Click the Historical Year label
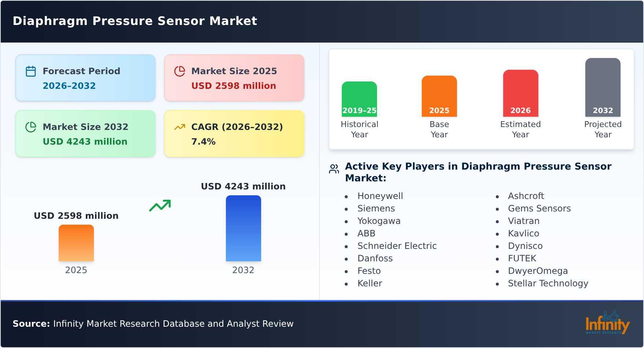 coord(359,129)
